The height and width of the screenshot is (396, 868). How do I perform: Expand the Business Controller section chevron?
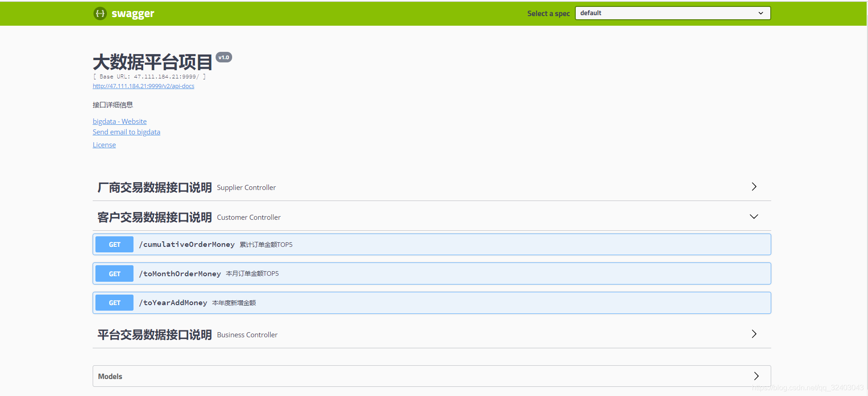click(754, 334)
